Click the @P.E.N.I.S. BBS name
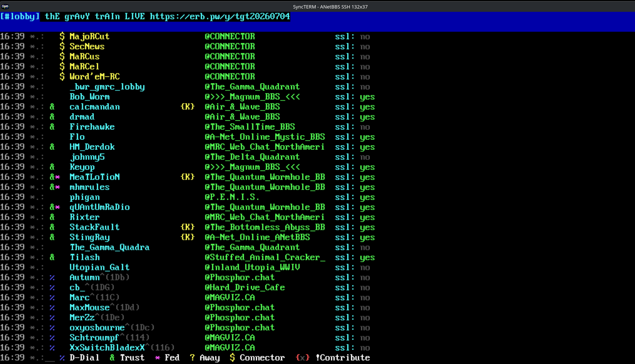The height and width of the screenshot is (364, 635). 232,197
